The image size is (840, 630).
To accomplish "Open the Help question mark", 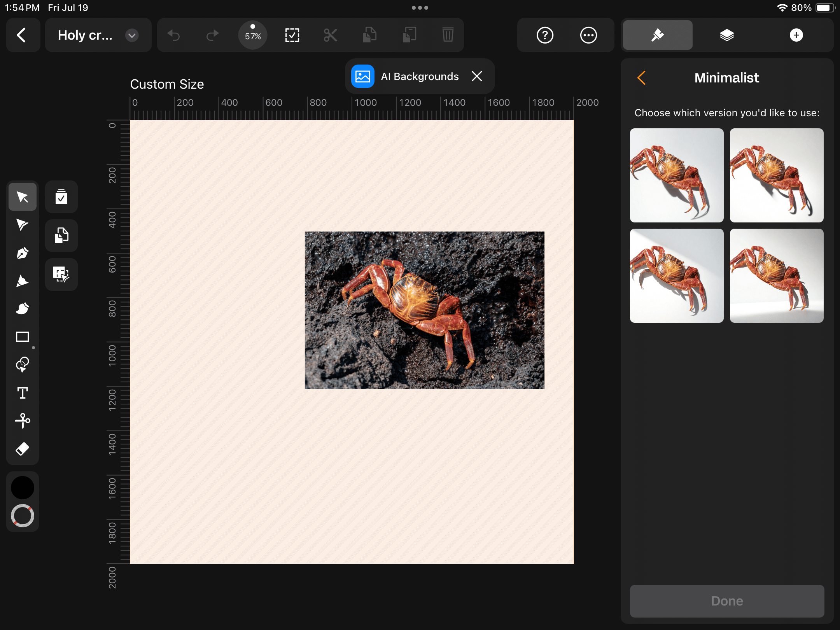I will (545, 35).
